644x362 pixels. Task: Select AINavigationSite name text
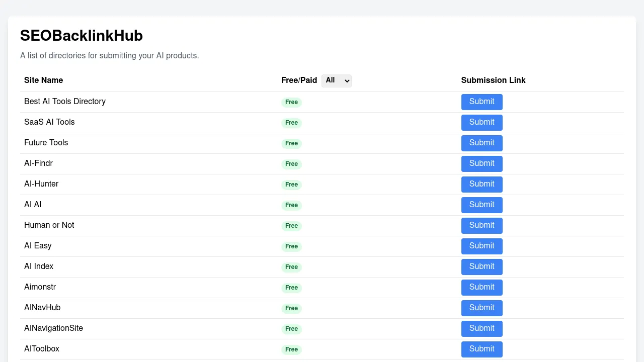tap(53, 328)
